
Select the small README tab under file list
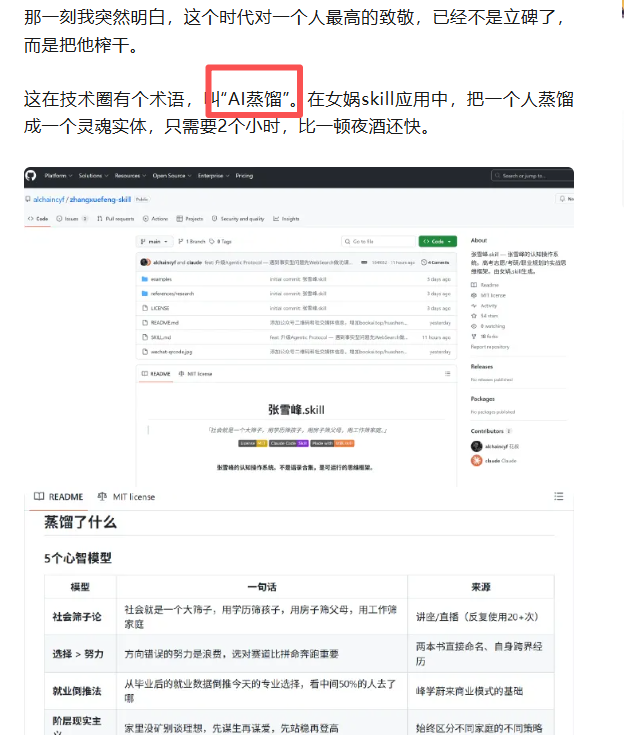[x=156, y=374]
